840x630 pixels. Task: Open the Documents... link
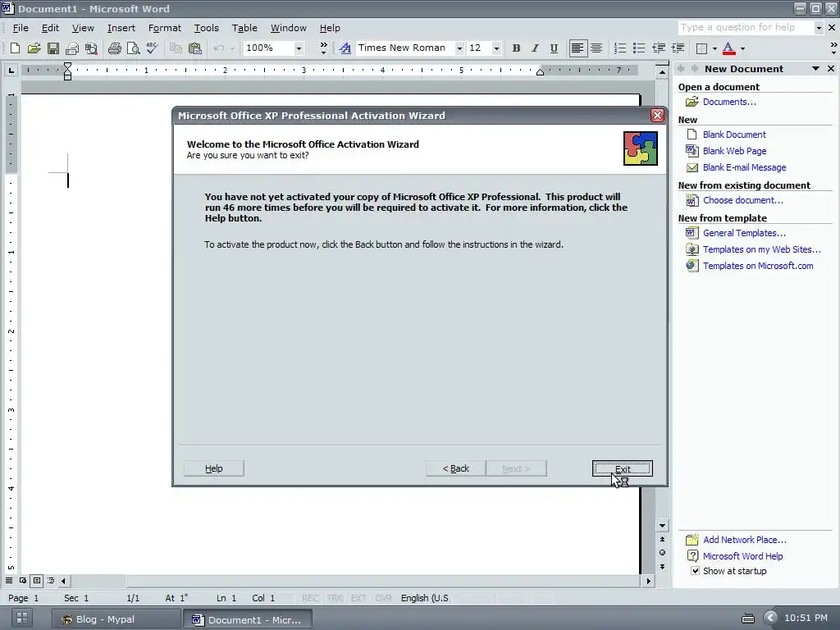tap(729, 102)
